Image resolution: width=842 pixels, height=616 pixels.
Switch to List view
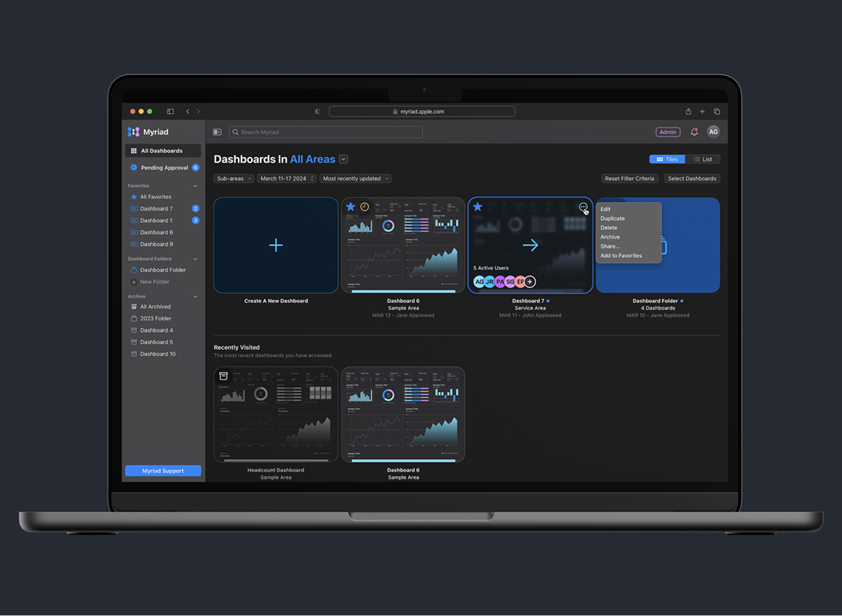(x=704, y=158)
